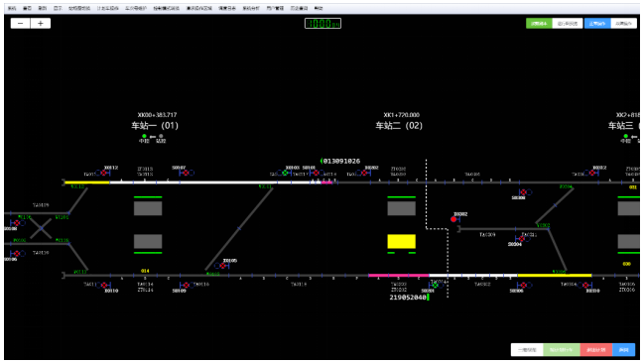Image resolution: width=644 pixels, height=364 pixels.
Task: Open the 用户管理 menu
Action: pyautogui.click(x=275, y=8)
